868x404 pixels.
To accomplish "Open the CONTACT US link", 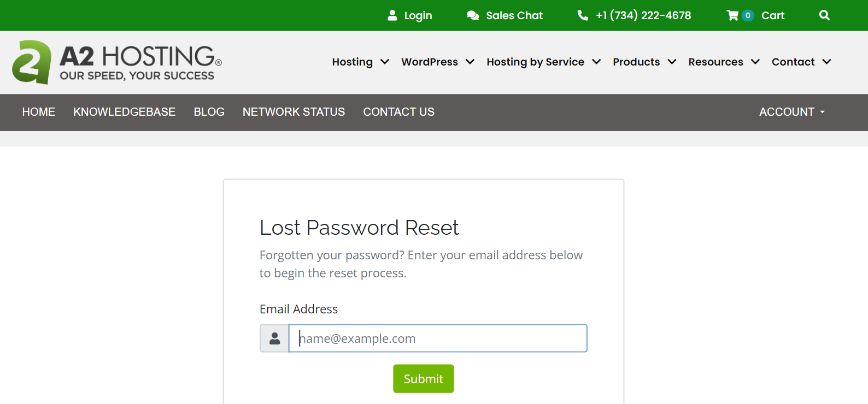I will [x=398, y=112].
